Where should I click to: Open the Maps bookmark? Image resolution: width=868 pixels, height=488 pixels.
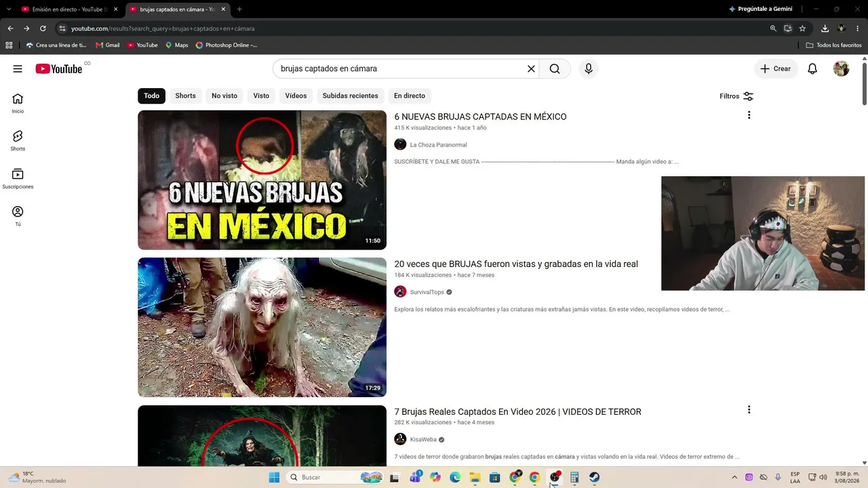tap(177, 45)
